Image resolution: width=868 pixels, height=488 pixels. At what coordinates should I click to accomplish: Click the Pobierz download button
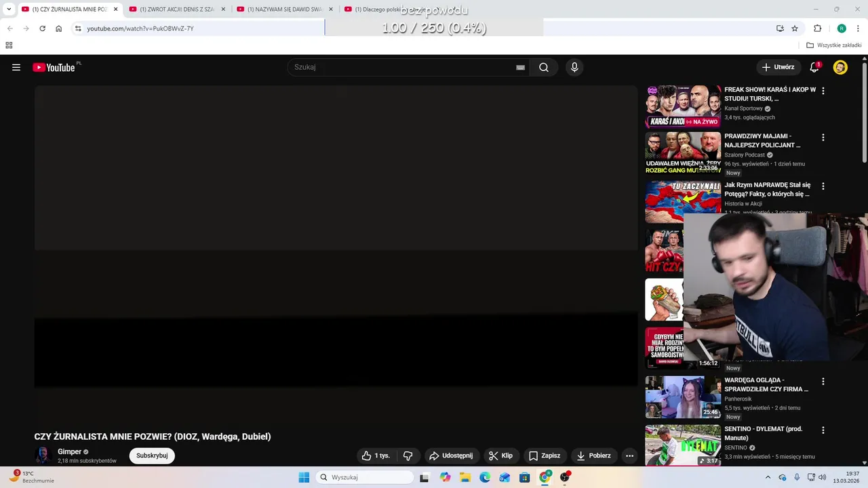point(593,455)
